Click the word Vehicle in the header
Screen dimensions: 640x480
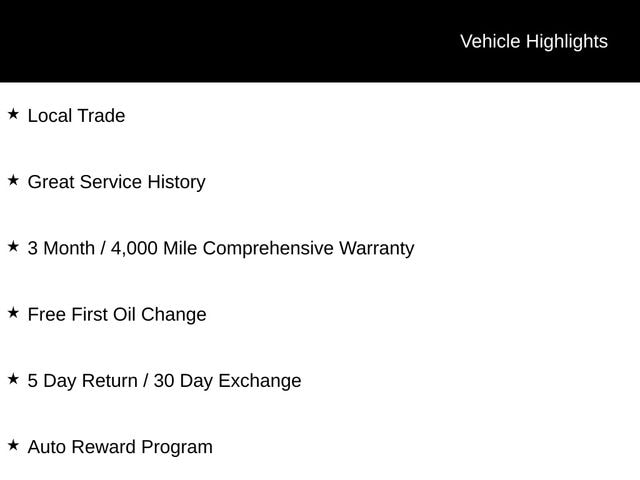pyautogui.click(x=489, y=41)
